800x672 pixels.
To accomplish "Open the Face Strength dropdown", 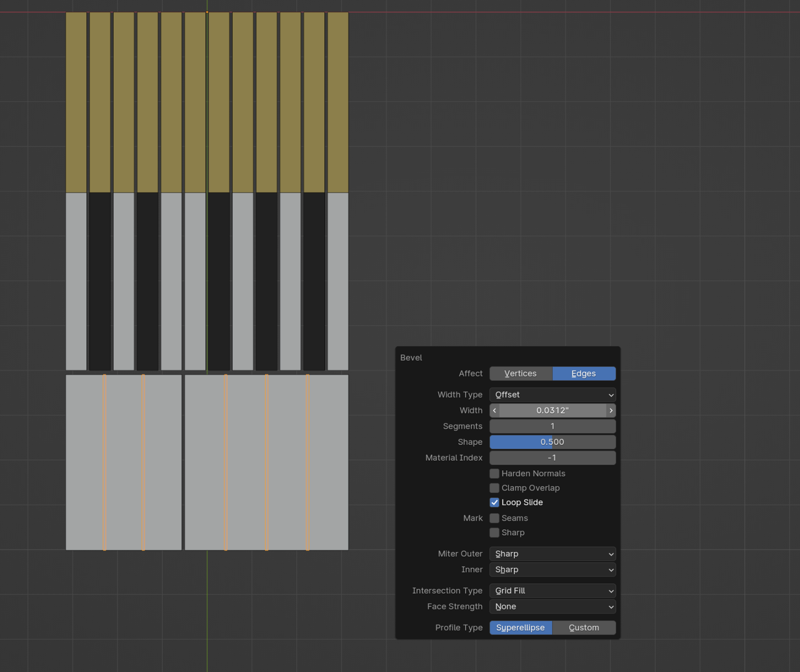I will pos(552,606).
